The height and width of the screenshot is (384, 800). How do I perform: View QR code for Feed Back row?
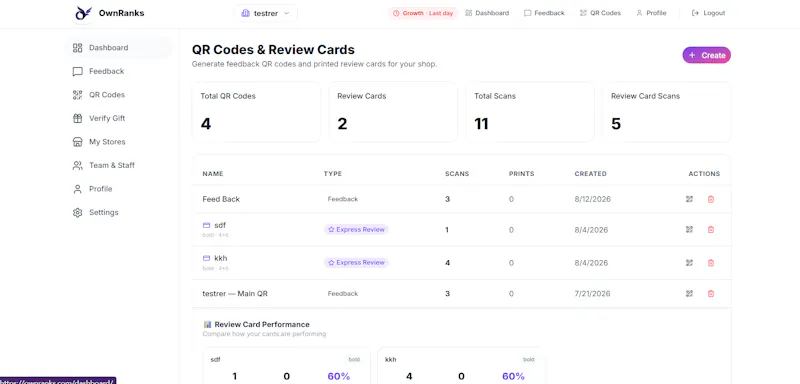(x=689, y=199)
